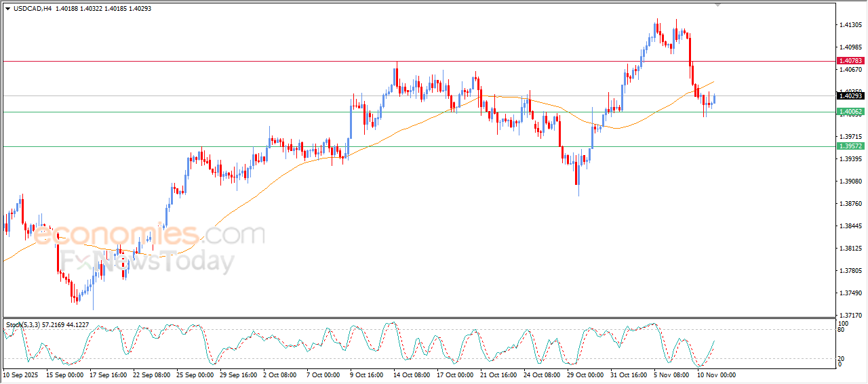Click the 29 Oct 00:00 time label
The image size is (868, 384).
click(586, 375)
